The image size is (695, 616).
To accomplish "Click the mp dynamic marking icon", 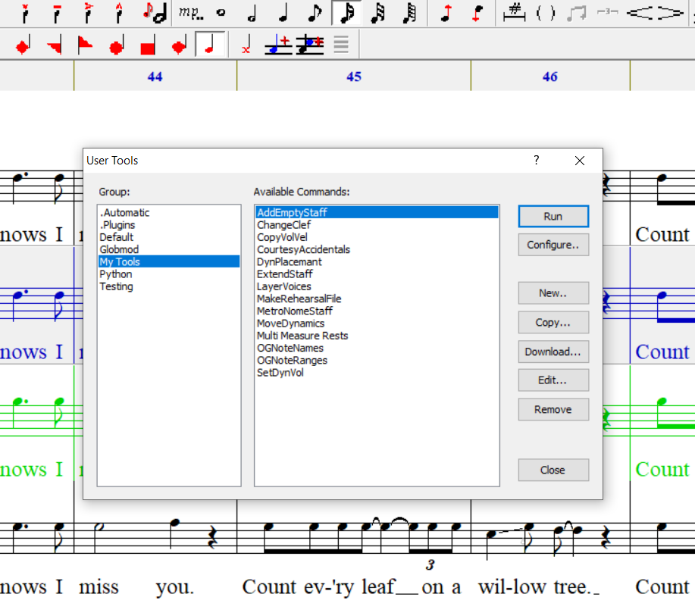I will (192, 13).
